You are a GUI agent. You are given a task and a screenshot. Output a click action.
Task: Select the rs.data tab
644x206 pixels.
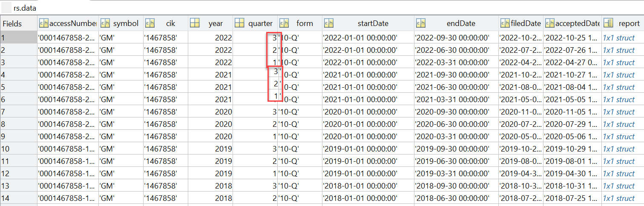25,8
